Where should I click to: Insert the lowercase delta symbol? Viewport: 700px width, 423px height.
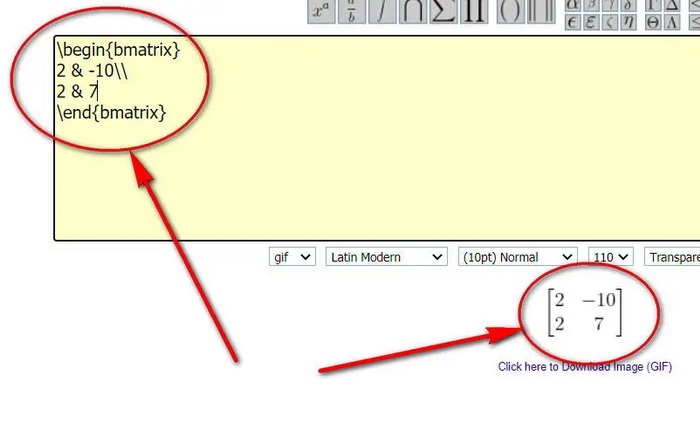point(627,5)
